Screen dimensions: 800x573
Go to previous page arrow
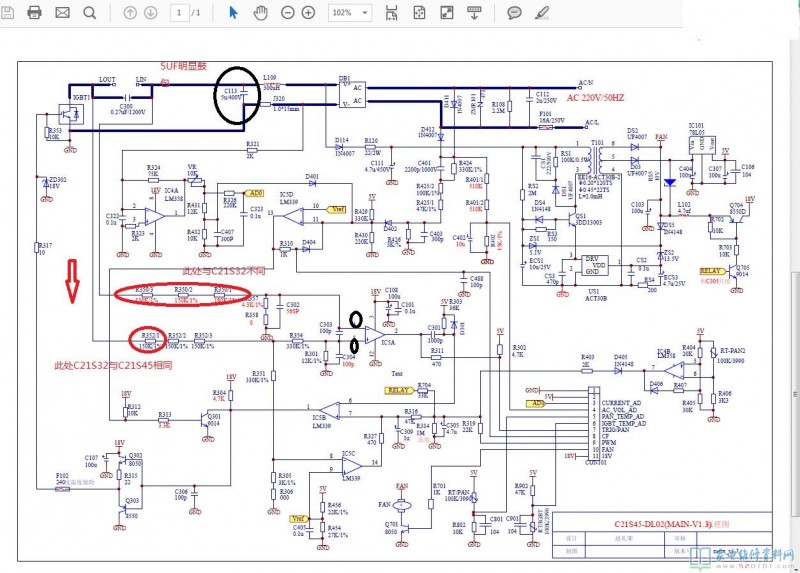[130, 13]
